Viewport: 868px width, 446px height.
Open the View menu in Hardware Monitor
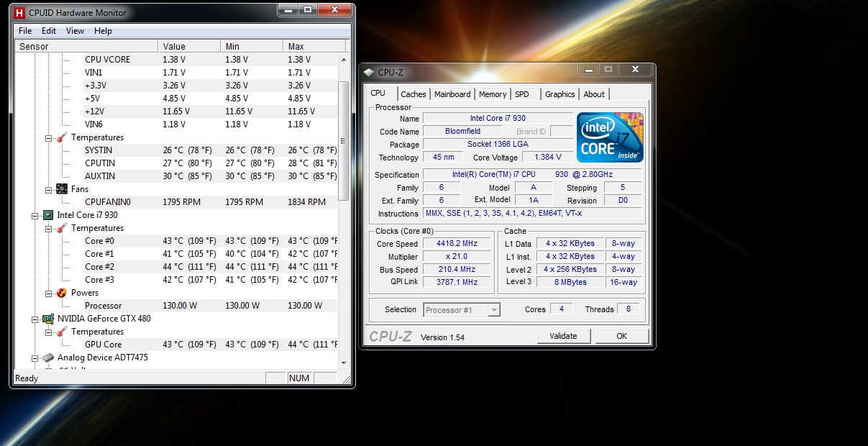(x=75, y=31)
